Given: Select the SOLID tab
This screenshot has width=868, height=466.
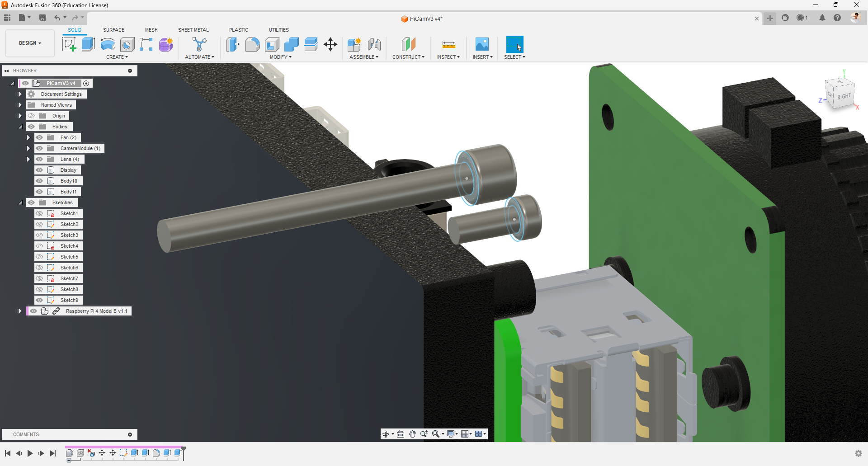Looking at the screenshot, I should coord(75,30).
